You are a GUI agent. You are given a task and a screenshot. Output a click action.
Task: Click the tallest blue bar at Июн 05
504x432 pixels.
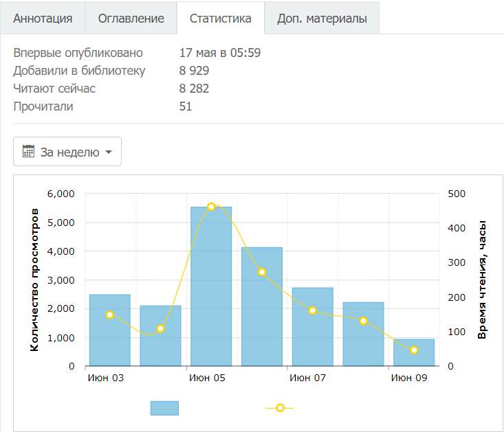[x=211, y=288]
